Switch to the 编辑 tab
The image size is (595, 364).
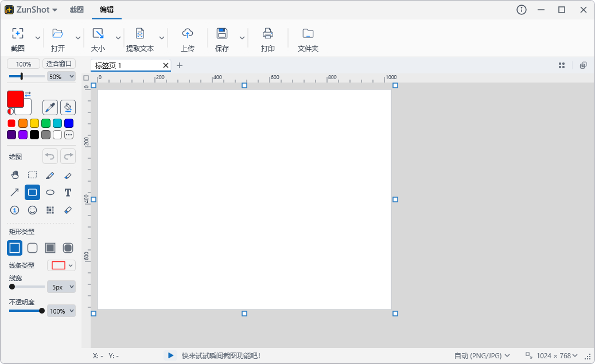[x=107, y=10]
